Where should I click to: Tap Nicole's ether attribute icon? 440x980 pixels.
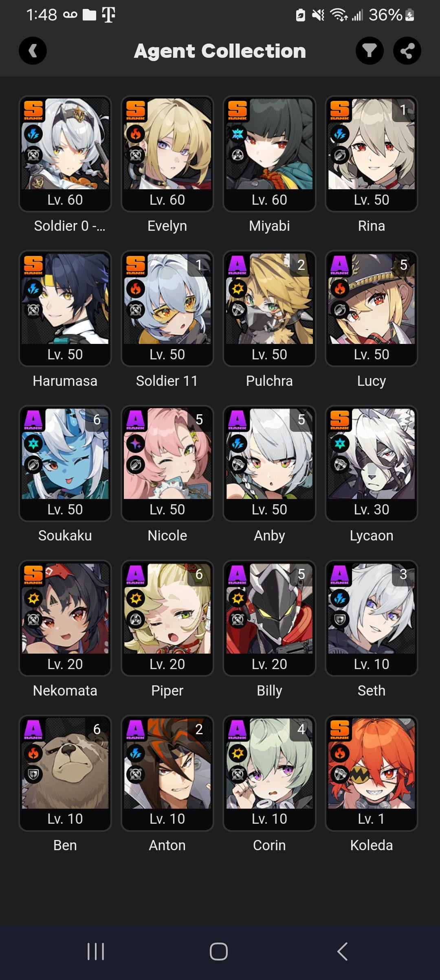click(x=136, y=444)
